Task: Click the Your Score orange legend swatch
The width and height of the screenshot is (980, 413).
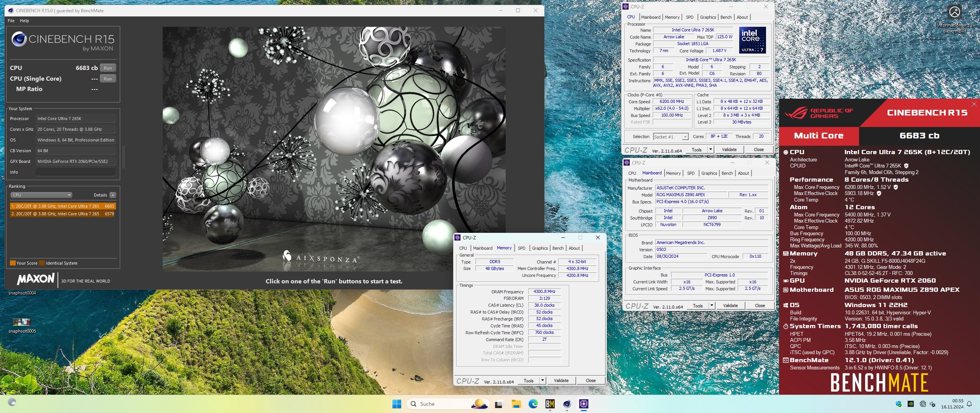Action: pos(13,263)
